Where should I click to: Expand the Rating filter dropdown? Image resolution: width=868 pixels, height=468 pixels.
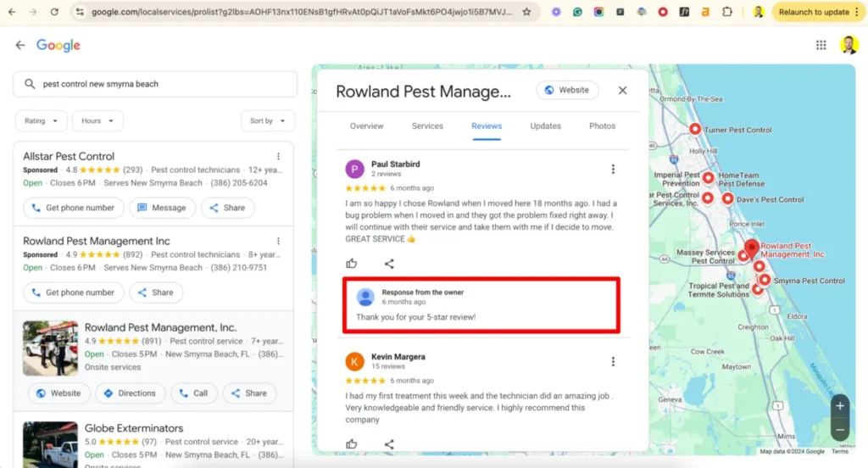40,121
